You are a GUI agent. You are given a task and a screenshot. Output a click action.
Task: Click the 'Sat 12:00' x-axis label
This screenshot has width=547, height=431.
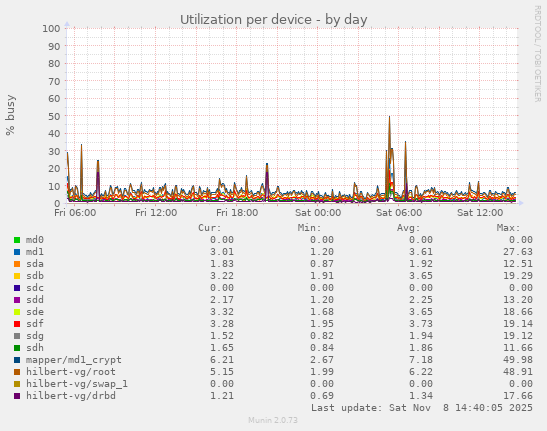tap(480, 213)
